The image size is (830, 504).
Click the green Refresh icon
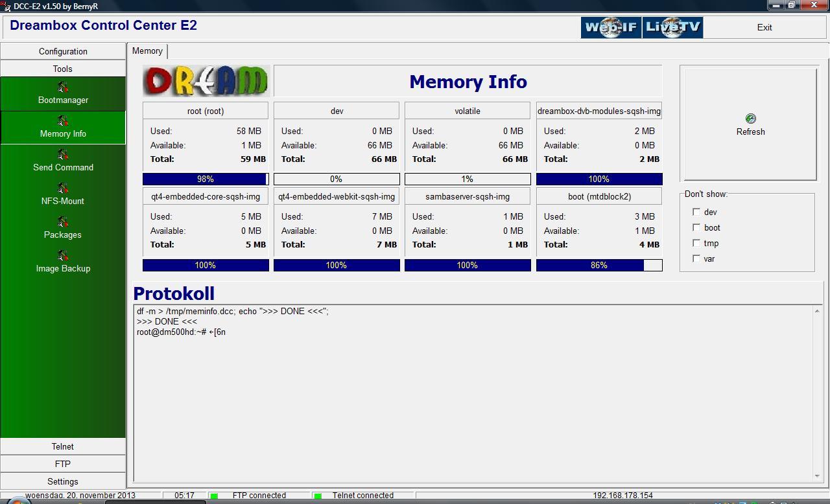750,119
